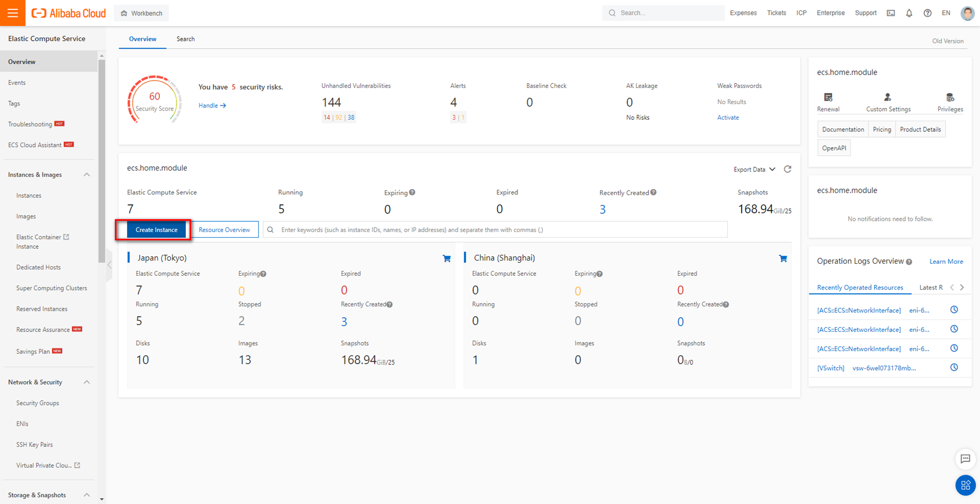Switch language via EN selector

[x=946, y=13]
